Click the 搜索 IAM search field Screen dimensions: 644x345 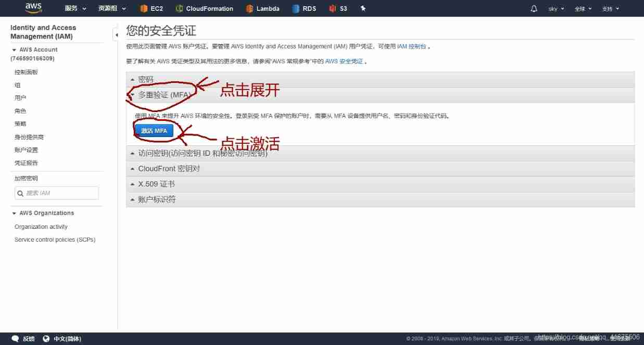57,193
